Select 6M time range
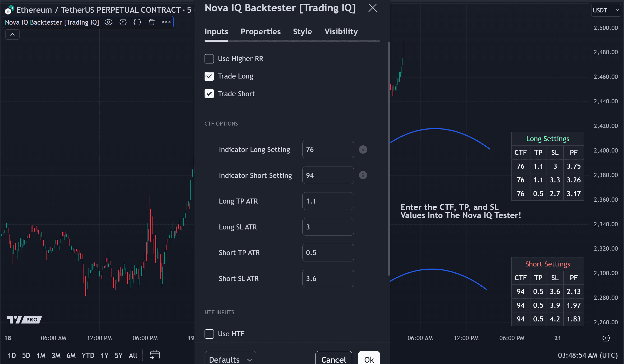 [x=71, y=356]
